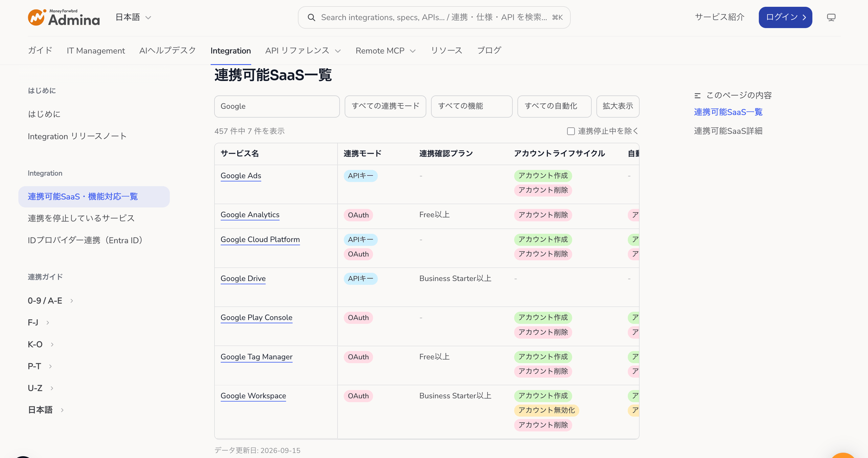Open the IT Management tab
Viewport: 868px width, 458px height.
[x=96, y=51]
